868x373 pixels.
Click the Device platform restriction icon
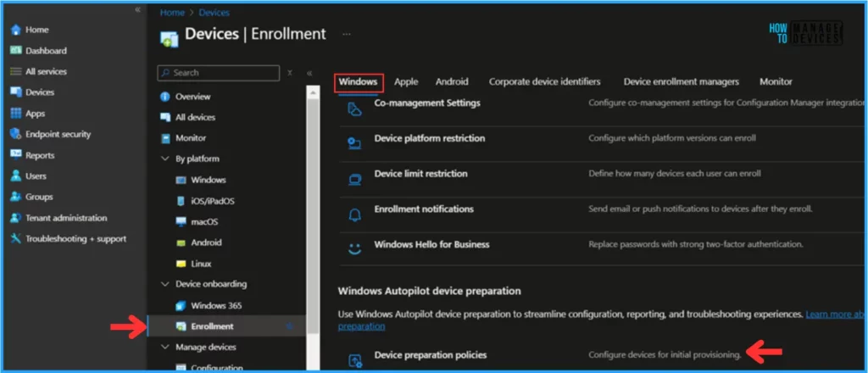pos(354,144)
